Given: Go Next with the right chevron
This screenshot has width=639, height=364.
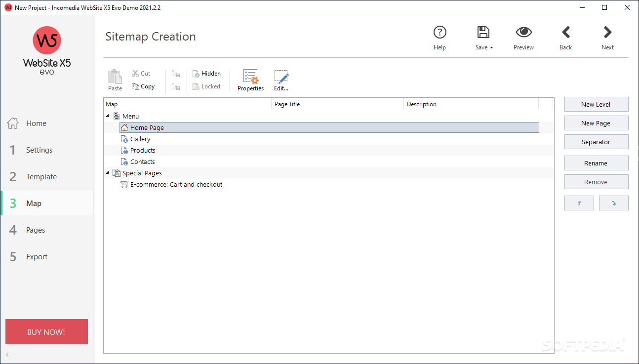Looking at the screenshot, I should tap(607, 33).
